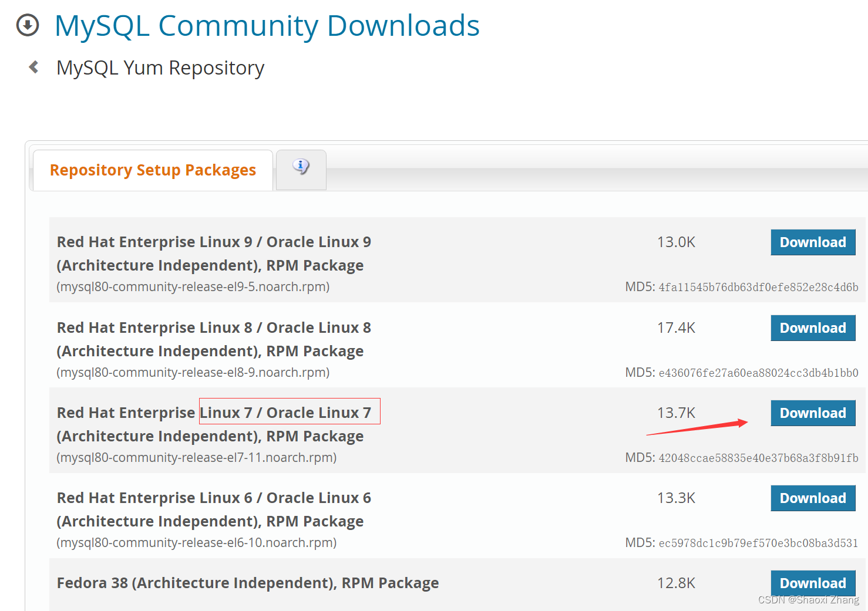The width and height of the screenshot is (868, 611).
Task: Open the information tab icon
Action: pyautogui.click(x=301, y=167)
